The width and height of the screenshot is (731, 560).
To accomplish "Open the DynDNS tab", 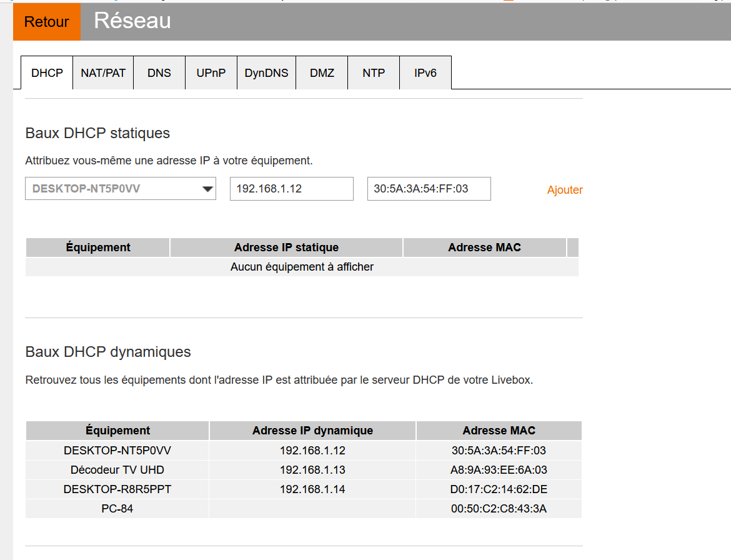I will coord(266,73).
